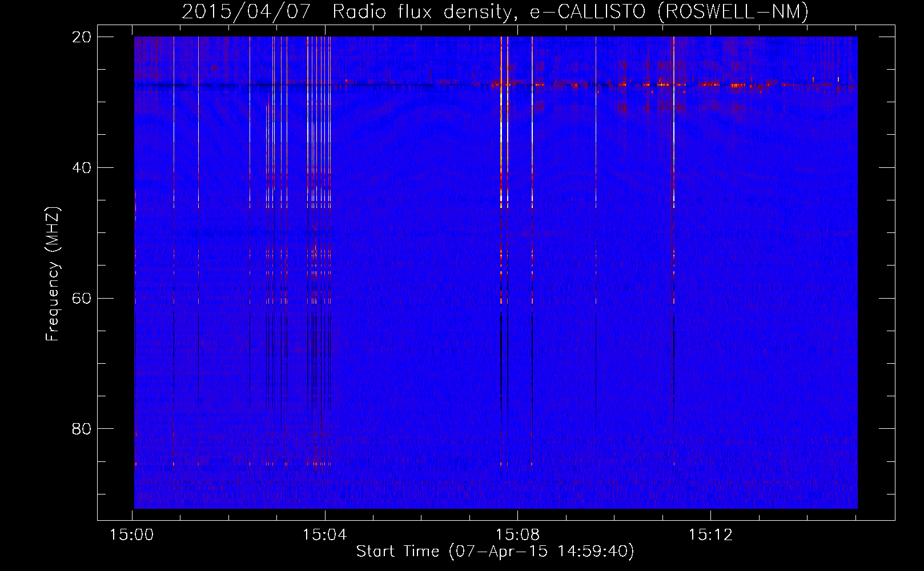Image resolution: width=924 pixels, height=571 pixels.
Task: Click the 80 frequency tick label
Action: coord(82,429)
